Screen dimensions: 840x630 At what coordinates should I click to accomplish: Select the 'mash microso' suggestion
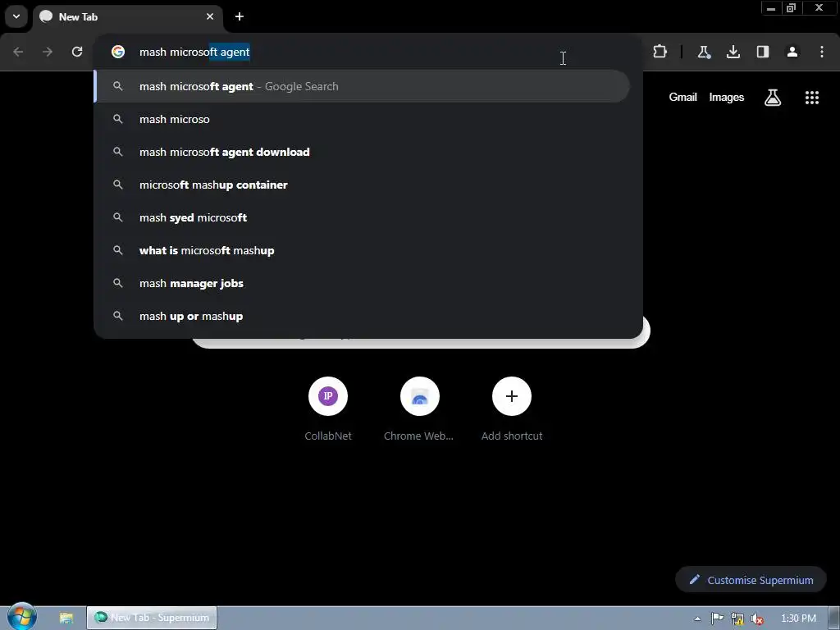tap(362, 119)
